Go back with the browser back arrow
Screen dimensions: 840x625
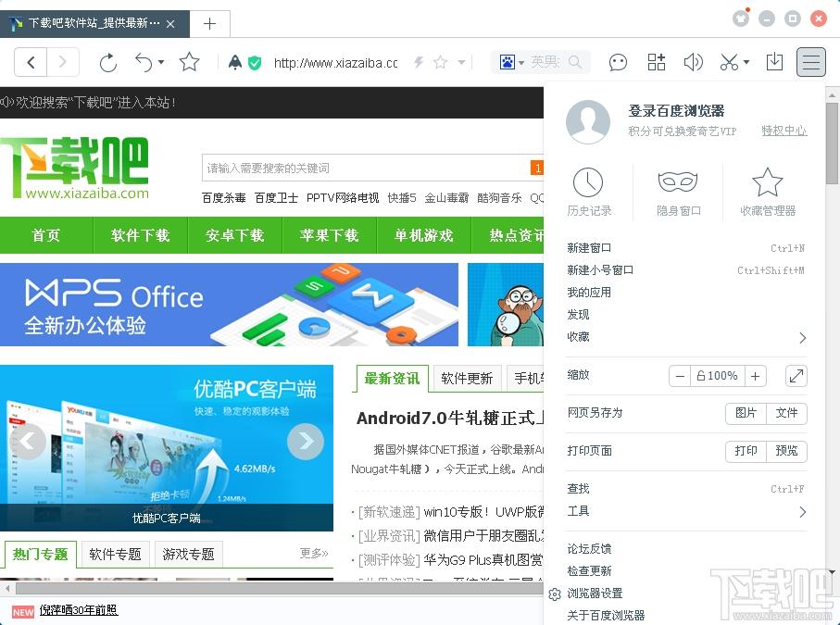point(31,63)
